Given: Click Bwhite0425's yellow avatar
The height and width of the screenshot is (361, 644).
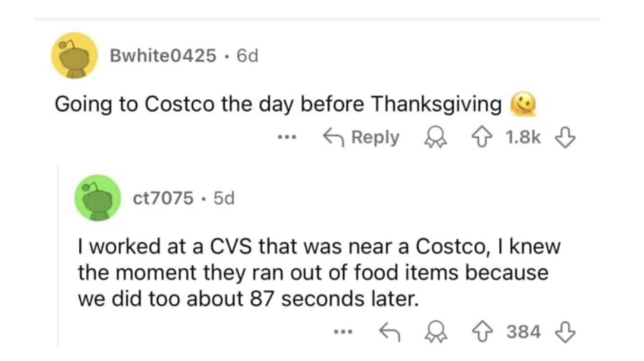Looking at the screenshot, I should (74, 56).
